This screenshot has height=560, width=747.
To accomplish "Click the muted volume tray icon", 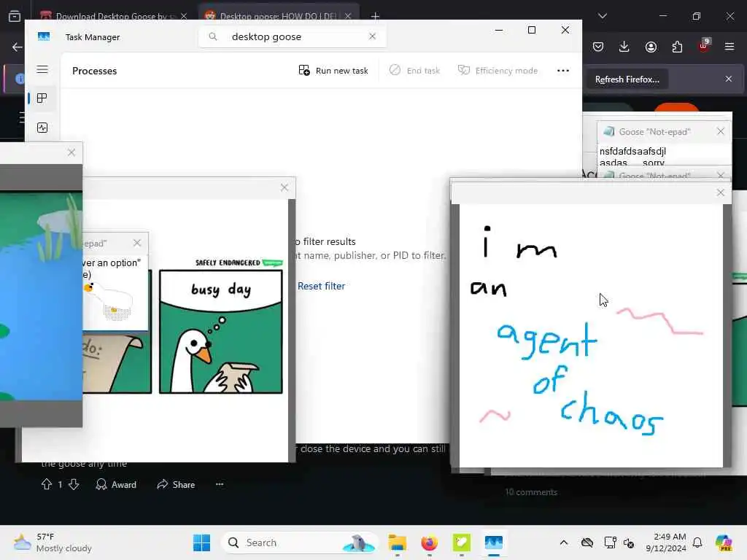I will tap(629, 542).
